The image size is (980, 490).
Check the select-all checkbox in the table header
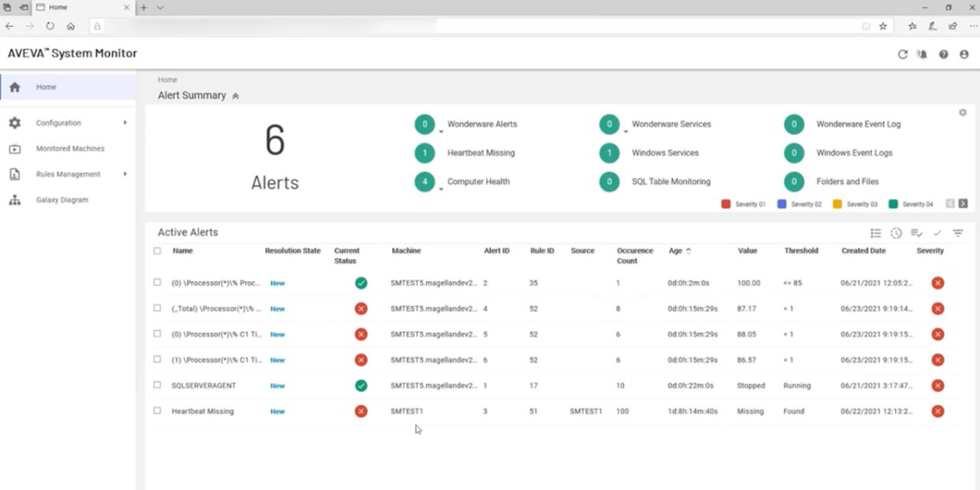158,252
